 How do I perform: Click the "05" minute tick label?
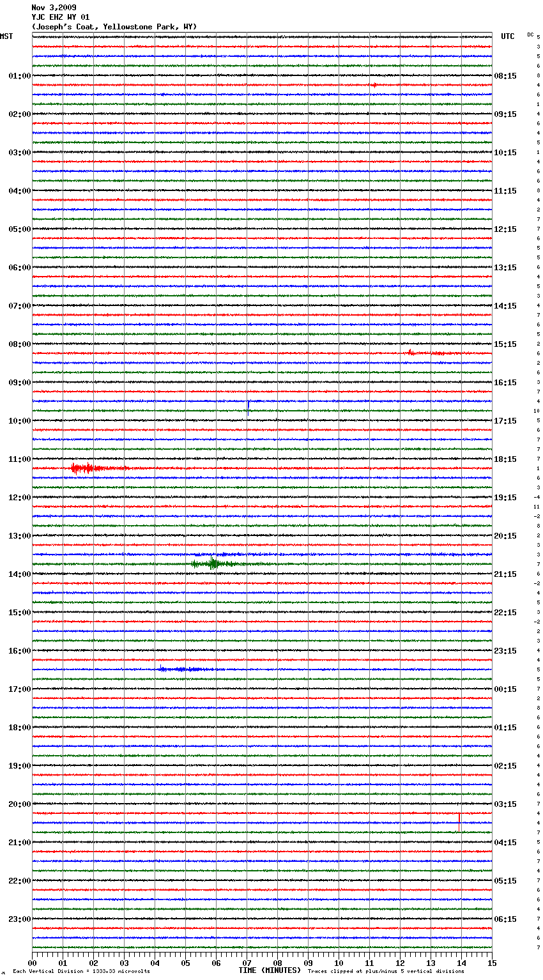click(185, 963)
